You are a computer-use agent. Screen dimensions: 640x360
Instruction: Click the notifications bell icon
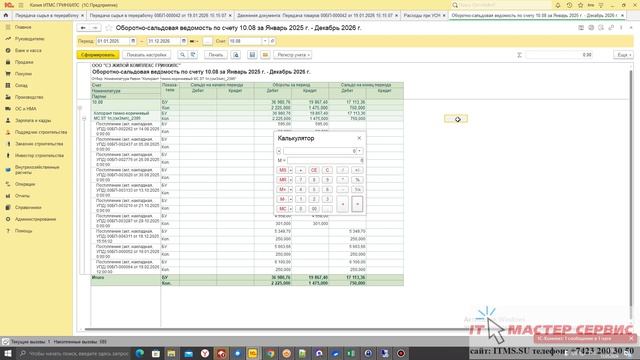pos(558,5)
